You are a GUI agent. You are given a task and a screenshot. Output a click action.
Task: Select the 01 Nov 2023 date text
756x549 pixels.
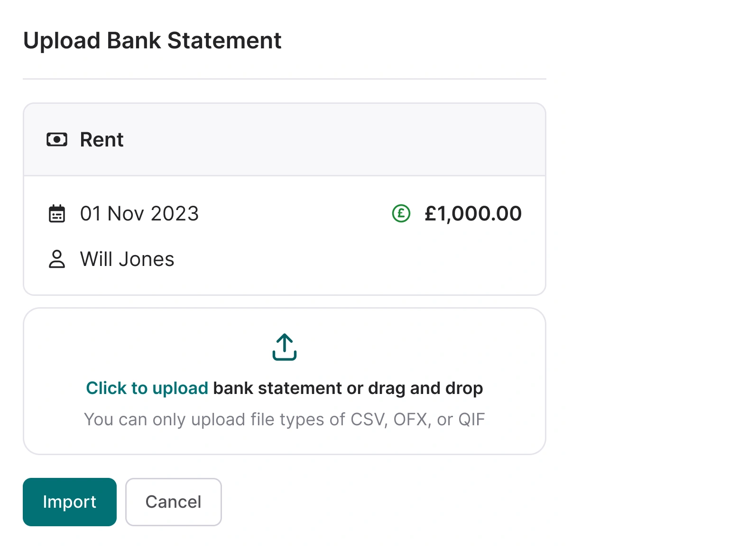[x=139, y=213]
